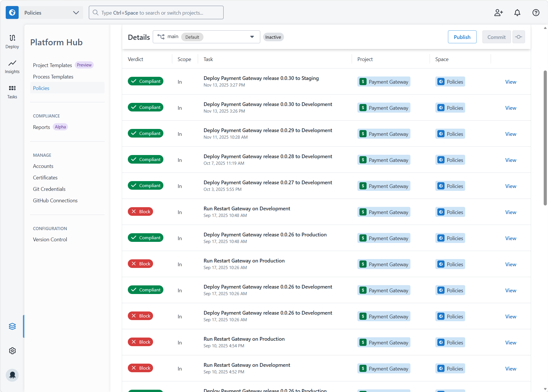View the release 0.0.28 to Development evaluation

[x=510, y=160]
